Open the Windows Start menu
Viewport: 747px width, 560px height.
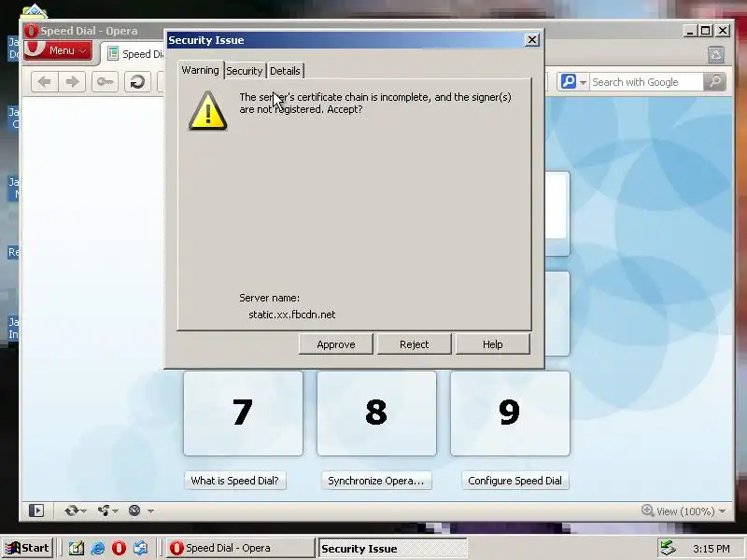click(x=27, y=548)
